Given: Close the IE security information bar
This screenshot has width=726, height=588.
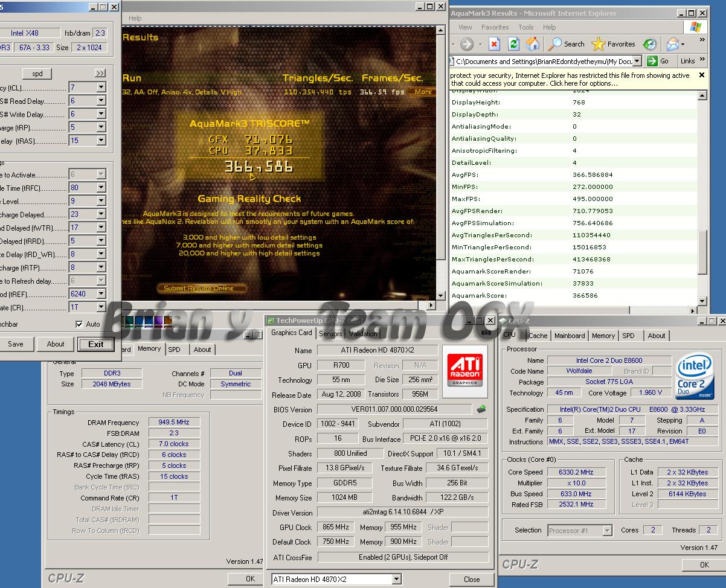Looking at the screenshot, I should (x=701, y=75).
